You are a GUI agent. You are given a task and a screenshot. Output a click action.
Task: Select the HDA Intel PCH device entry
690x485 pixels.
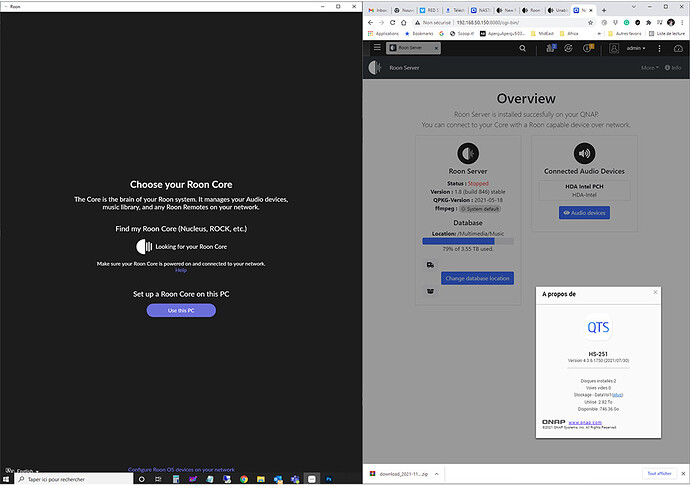[584, 191]
